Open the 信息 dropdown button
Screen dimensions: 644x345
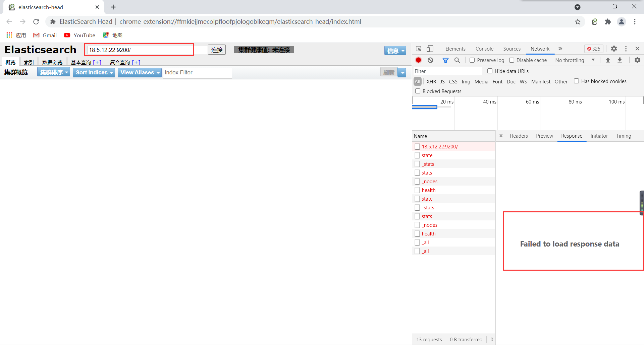coord(395,51)
